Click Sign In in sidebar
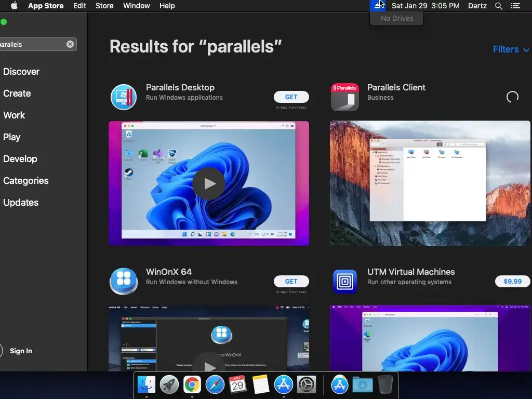Screen dimensions: 532x399 pyautogui.click(x=21, y=351)
